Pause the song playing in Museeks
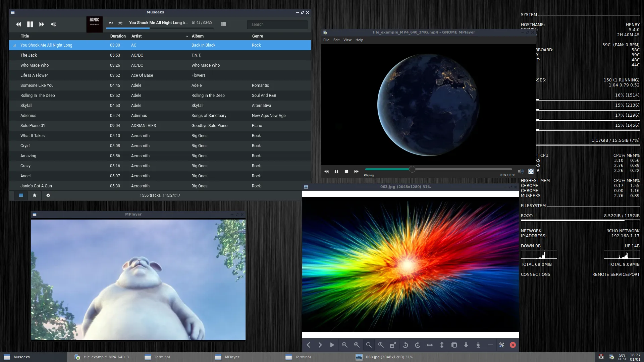 (x=30, y=24)
